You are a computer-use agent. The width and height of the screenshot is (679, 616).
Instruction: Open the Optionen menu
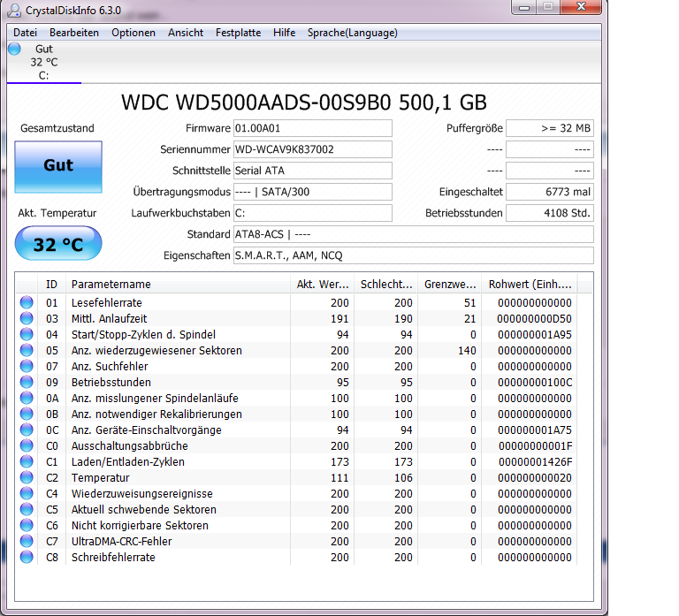134,33
